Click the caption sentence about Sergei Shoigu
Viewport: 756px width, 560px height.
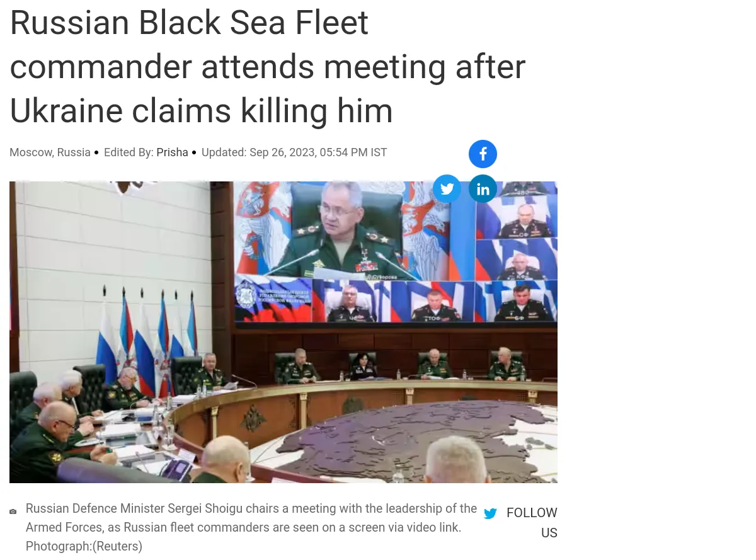click(x=251, y=518)
